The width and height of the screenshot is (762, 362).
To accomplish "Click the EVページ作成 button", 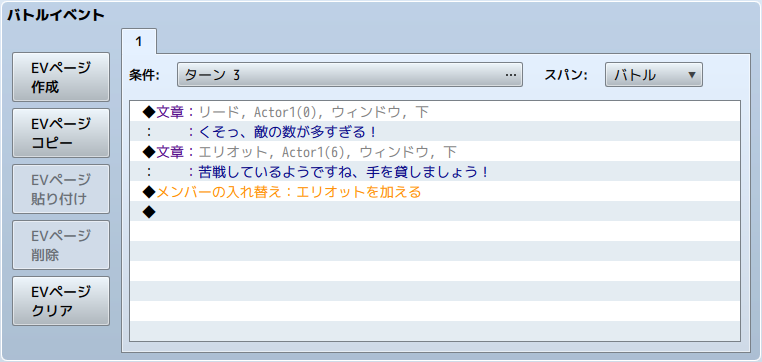I will [61, 77].
